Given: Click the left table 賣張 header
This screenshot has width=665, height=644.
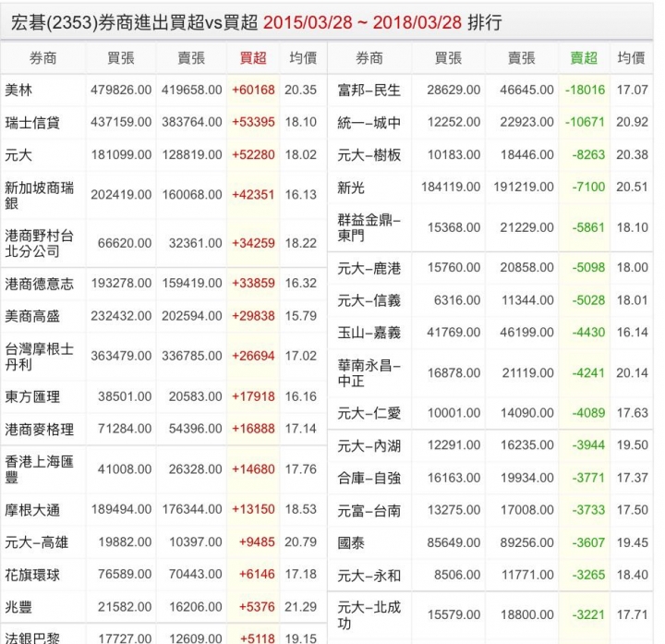Looking at the screenshot, I should 192,57.
